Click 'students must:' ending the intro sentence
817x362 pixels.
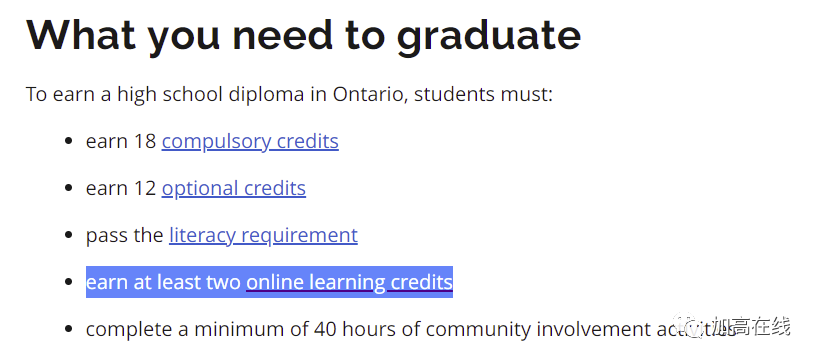point(483,94)
